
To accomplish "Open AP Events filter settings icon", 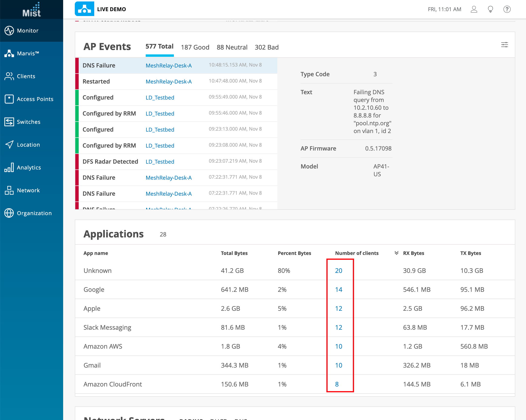I will click(504, 45).
